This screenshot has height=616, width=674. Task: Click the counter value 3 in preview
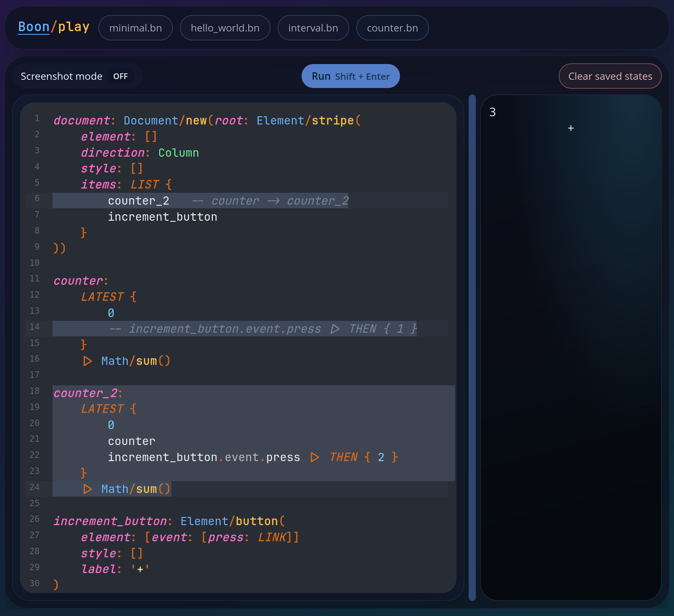[x=493, y=112]
